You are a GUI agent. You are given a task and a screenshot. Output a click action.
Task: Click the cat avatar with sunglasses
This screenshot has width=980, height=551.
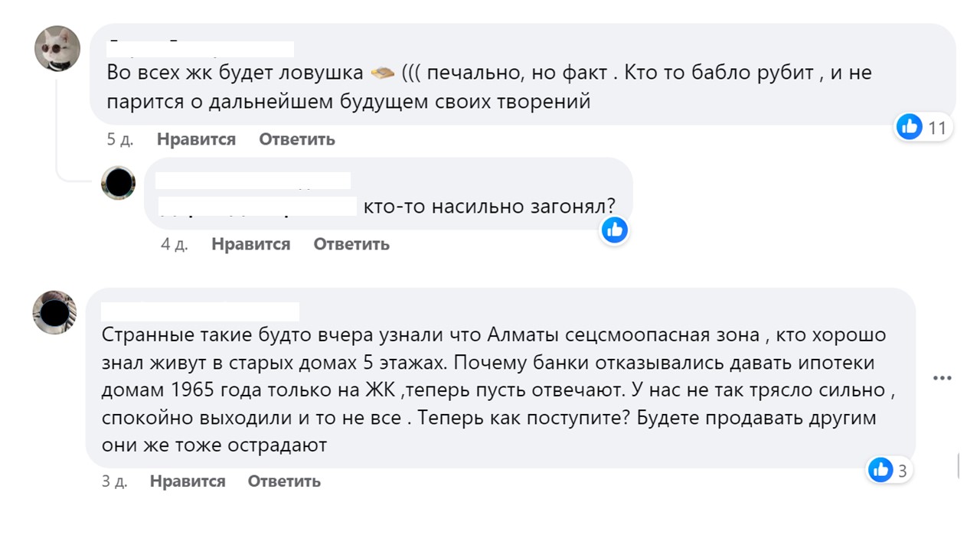point(57,47)
